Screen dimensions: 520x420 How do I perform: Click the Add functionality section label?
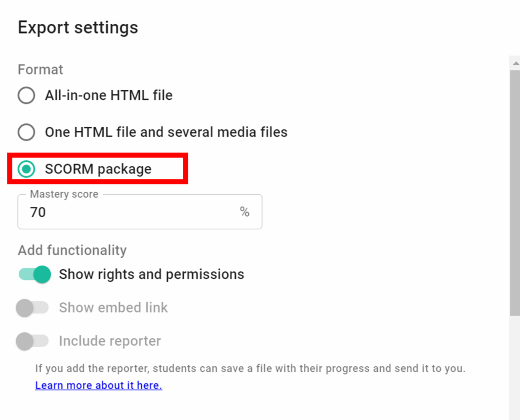point(72,250)
